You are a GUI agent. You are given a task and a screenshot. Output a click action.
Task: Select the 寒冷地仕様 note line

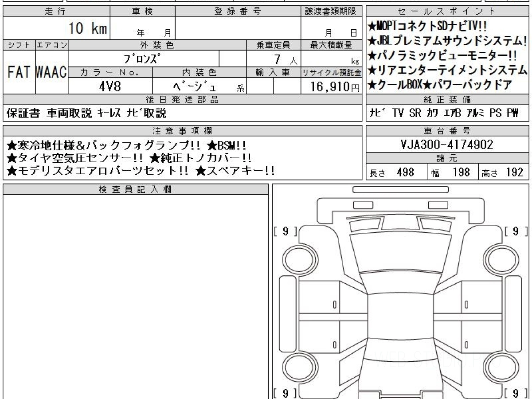tap(127, 145)
